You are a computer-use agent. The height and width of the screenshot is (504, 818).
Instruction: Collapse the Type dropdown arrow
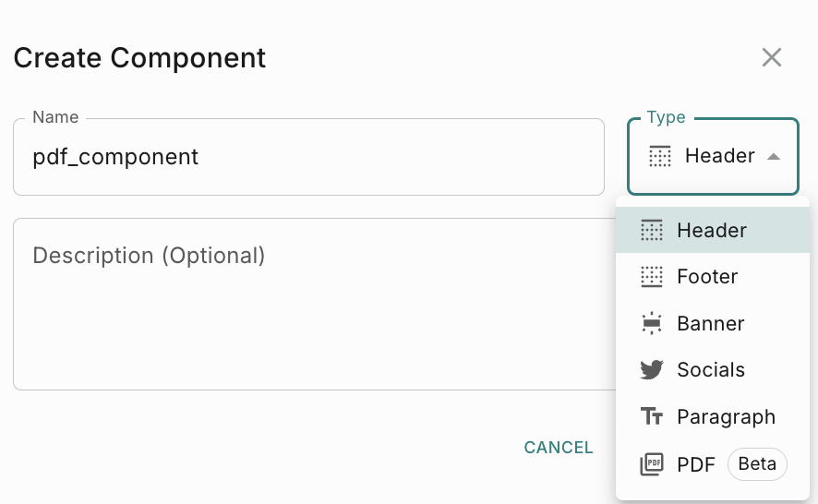(x=774, y=157)
